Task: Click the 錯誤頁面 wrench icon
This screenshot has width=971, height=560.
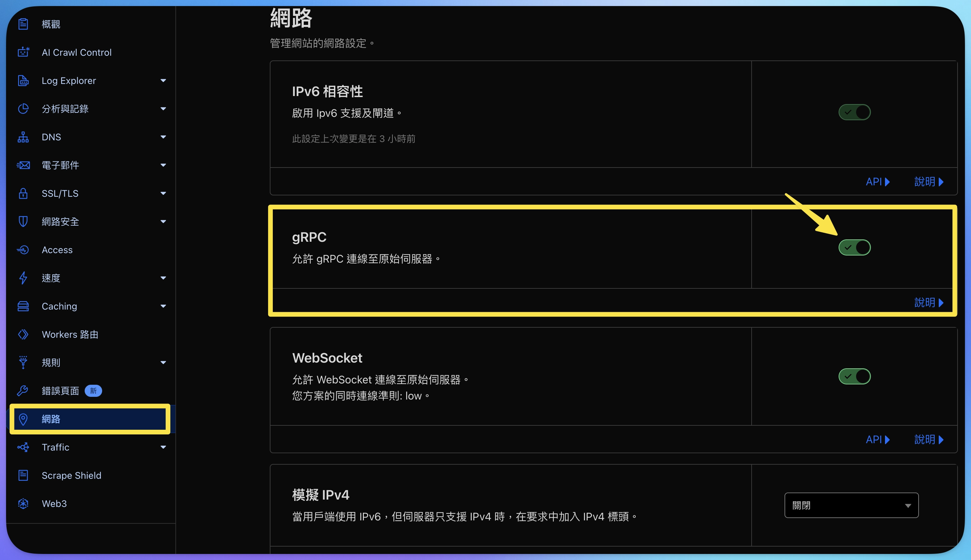Action: click(23, 391)
